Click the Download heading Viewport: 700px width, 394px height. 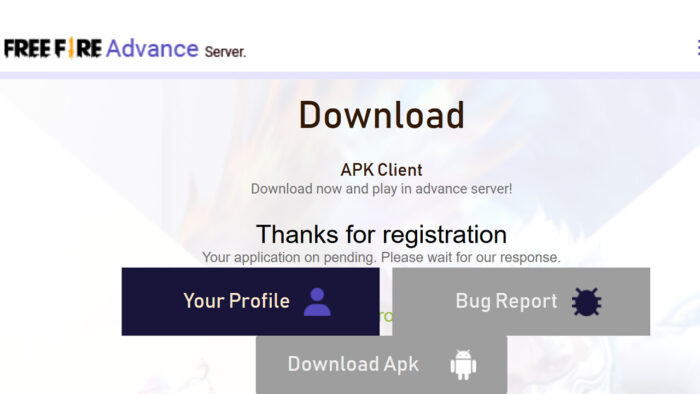[382, 115]
